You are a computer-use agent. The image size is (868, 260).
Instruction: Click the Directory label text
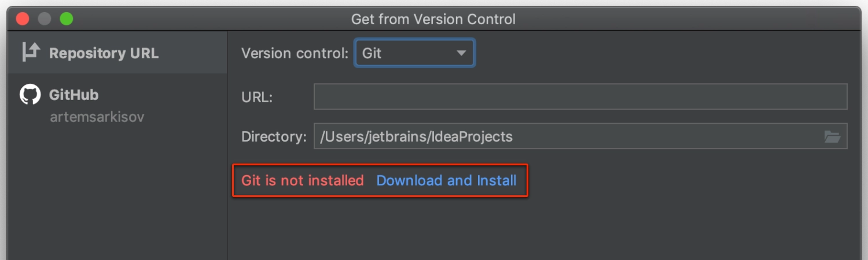[274, 137]
